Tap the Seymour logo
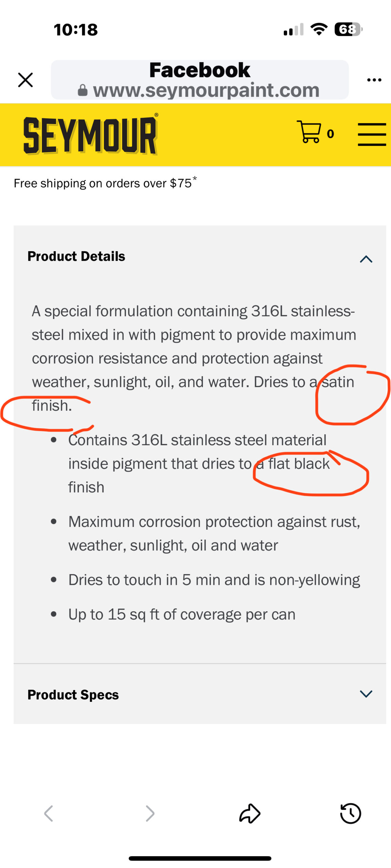 [x=90, y=135]
